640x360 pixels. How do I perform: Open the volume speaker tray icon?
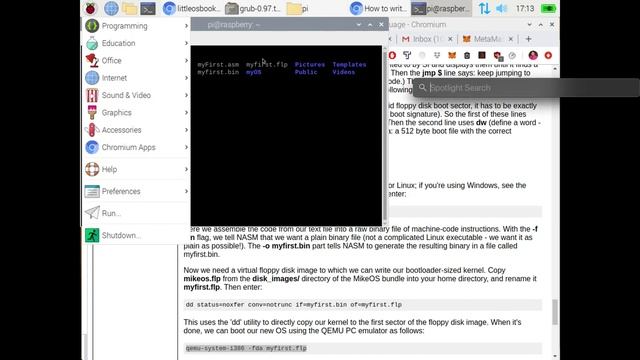coord(502,8)
